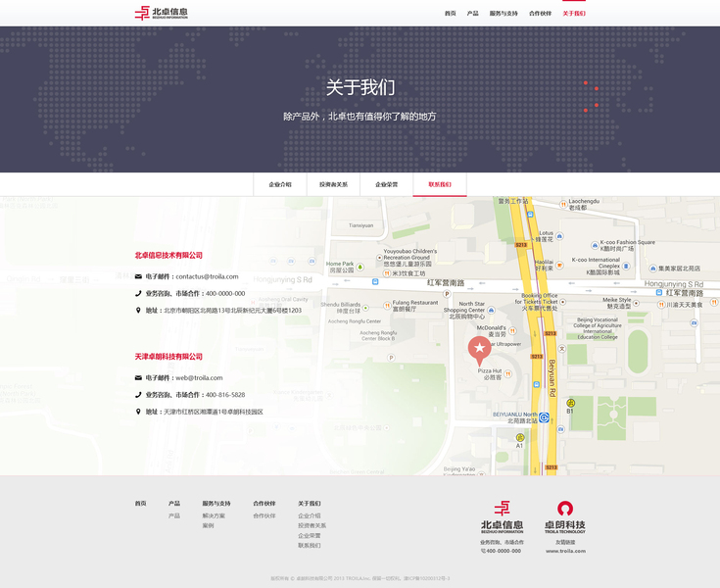
Task: Click the yellow A1 exit marker on map
Action: (x=520, y=437)
